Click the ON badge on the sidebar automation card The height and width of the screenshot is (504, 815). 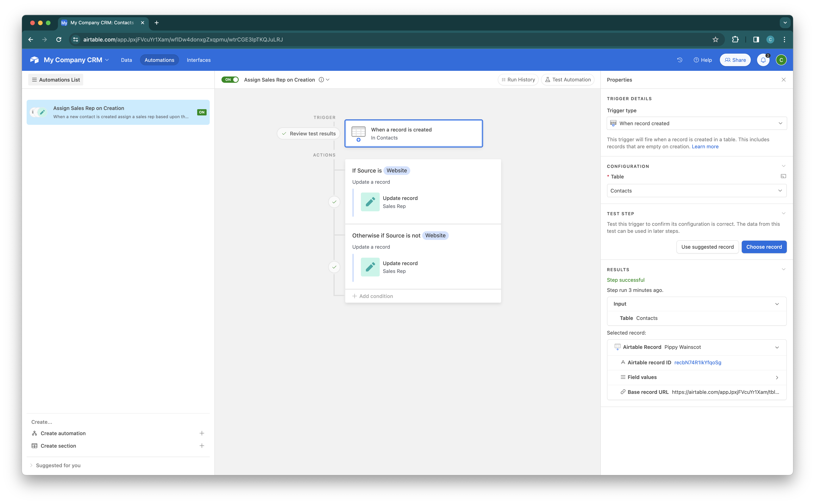coord(202,112)
